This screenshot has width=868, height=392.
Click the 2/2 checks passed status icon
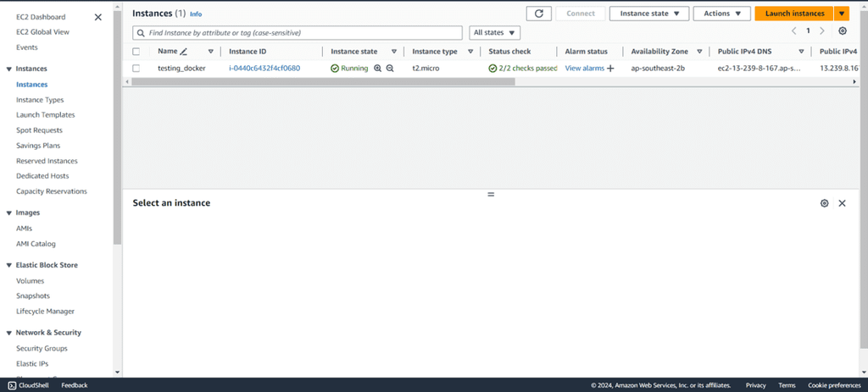coord(492,69)
